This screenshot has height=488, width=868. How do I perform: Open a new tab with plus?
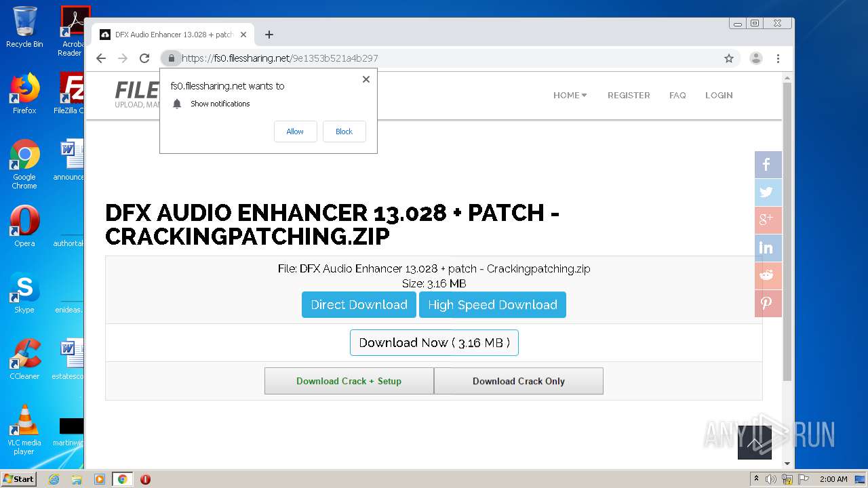[269, 35]
